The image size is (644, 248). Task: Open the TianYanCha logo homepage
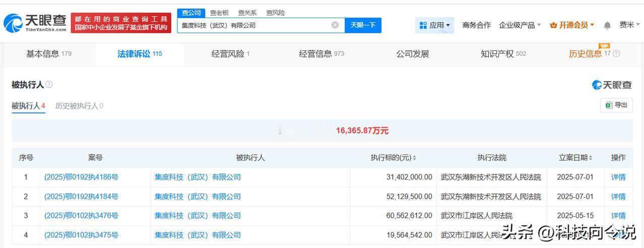point(35,23)
